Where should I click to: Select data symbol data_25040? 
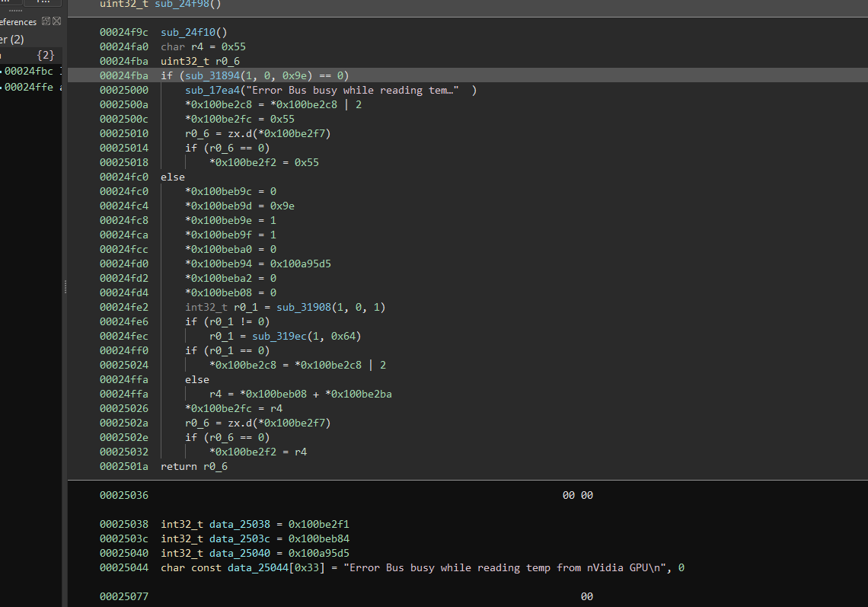click(240, 553)
